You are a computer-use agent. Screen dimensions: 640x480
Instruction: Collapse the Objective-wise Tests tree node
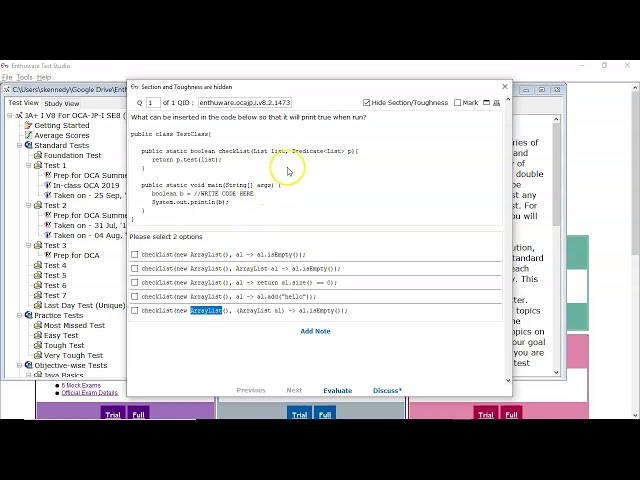19,365
